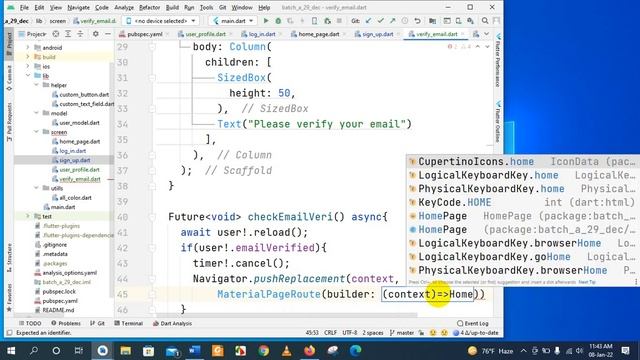Click the Git update project arrow icon

click(369, 20)
